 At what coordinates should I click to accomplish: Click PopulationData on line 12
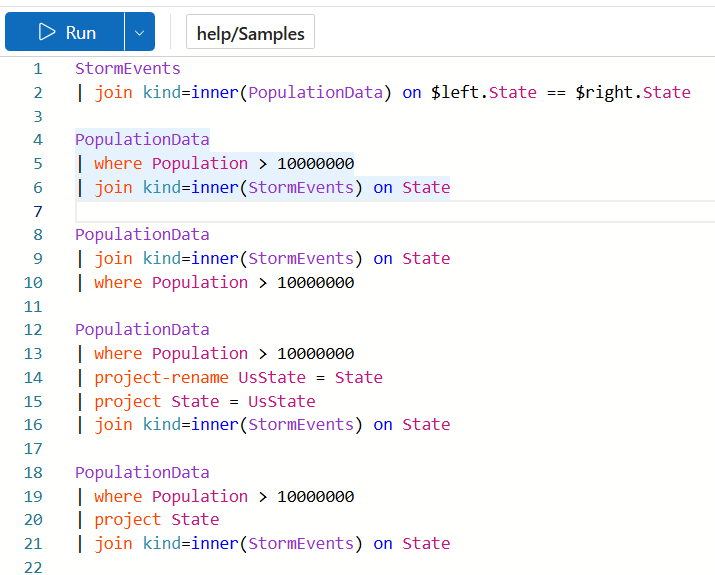click(142, 330)
